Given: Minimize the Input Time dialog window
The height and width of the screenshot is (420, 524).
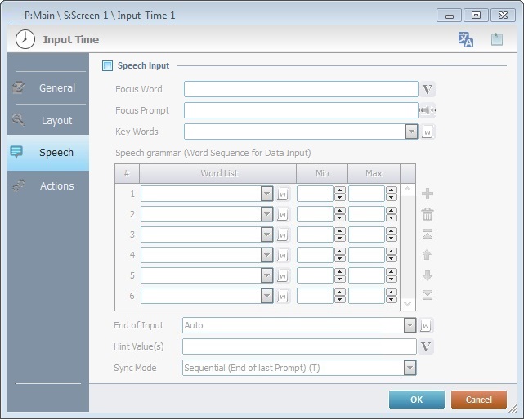Looking at the screenshot, I should pyautogui.click(x=449, y=16).
